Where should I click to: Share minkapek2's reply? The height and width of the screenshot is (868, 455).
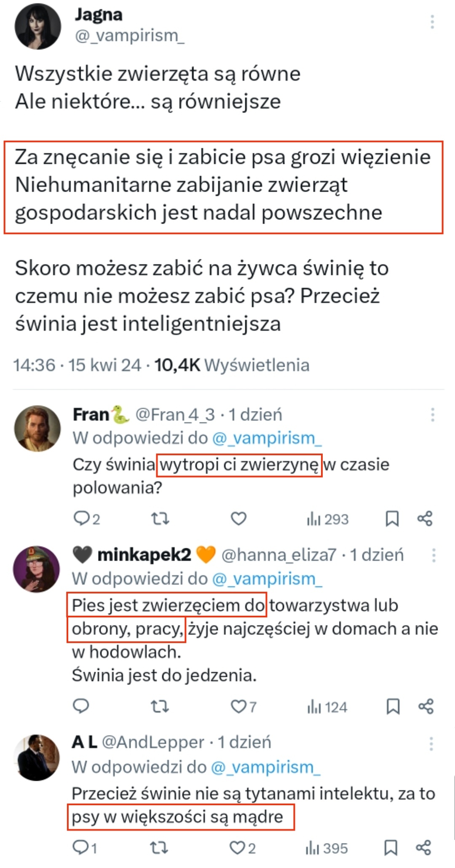click(x=426, y=706)
